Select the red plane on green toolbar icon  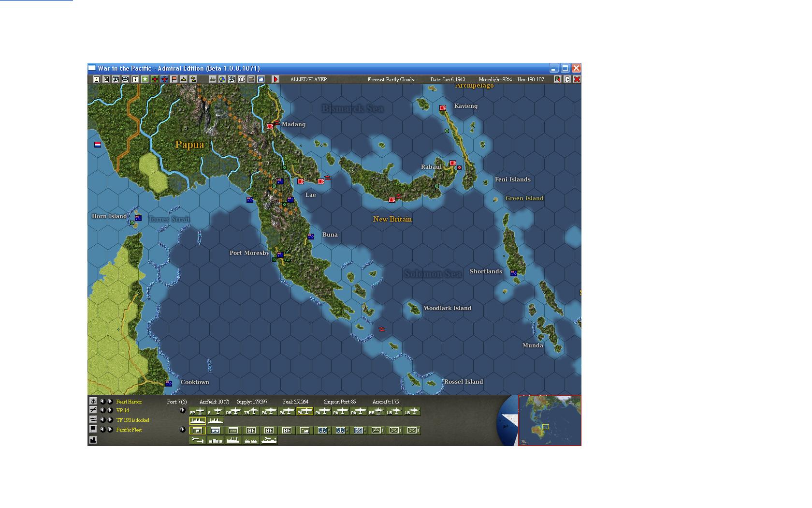click(155, 79)
